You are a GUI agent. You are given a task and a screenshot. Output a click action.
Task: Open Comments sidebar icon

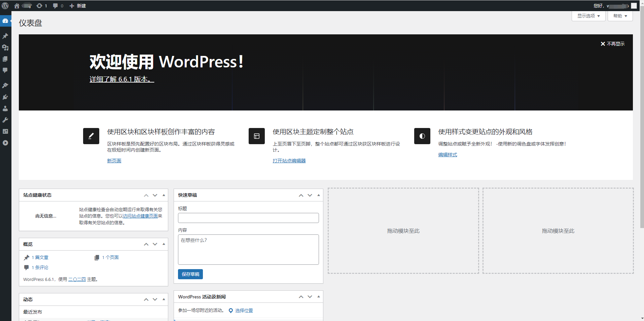click(5, 70)
